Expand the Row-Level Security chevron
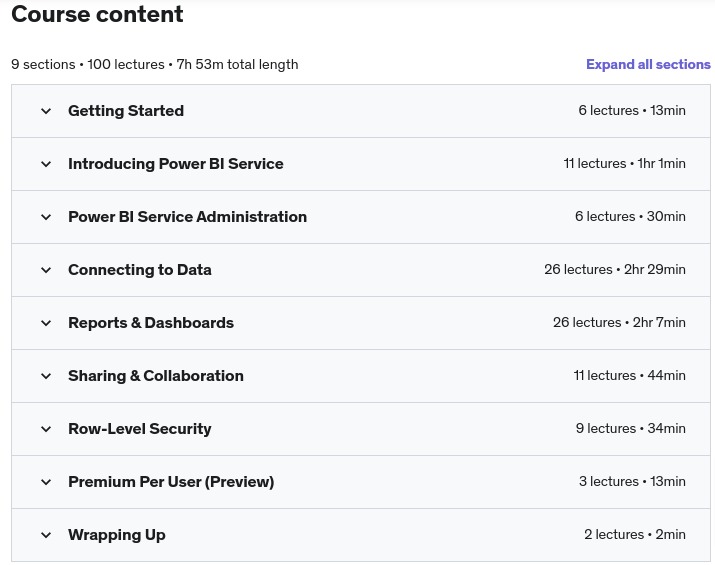This screenshot has width=715, height=565. [x=46, y=429]
